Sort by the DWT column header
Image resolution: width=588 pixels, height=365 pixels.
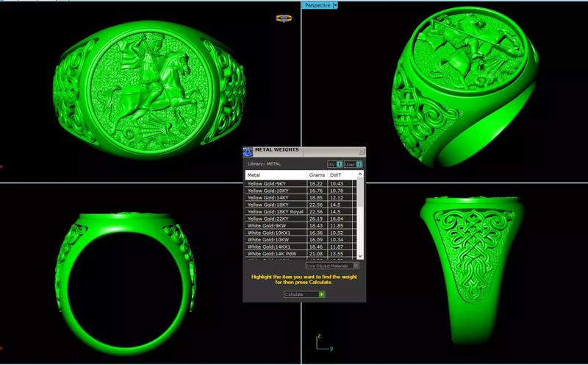[x=340, y=175]
